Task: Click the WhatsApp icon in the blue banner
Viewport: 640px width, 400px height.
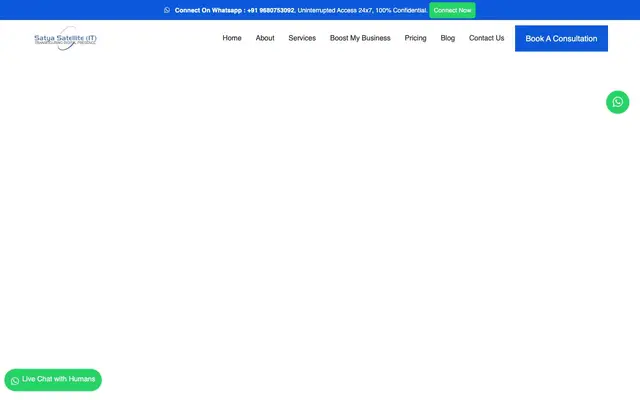Action: [x=167, y=10]
